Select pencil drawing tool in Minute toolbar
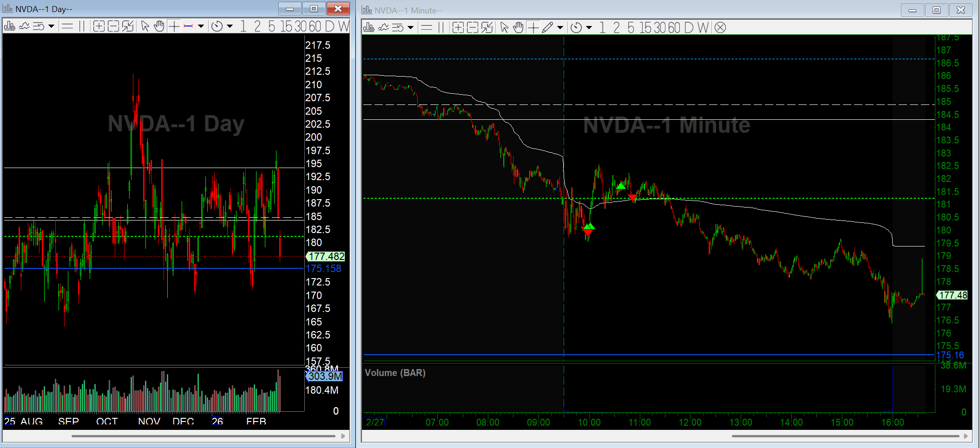The image size is (980, 448). [547, 28]
